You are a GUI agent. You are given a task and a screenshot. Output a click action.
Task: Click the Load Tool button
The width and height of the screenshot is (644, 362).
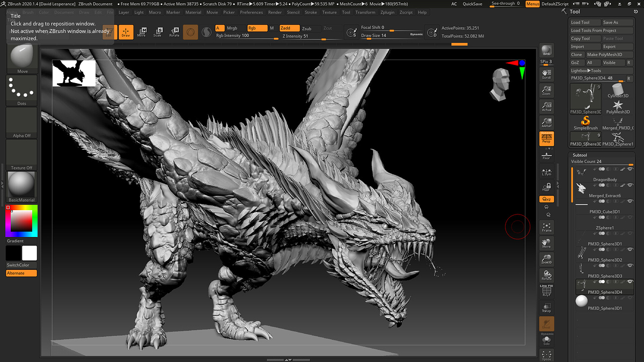click(585, 23)
